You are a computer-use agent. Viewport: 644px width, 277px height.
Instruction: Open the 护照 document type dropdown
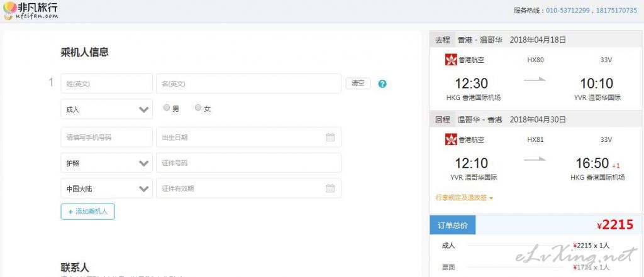(107, 163)
